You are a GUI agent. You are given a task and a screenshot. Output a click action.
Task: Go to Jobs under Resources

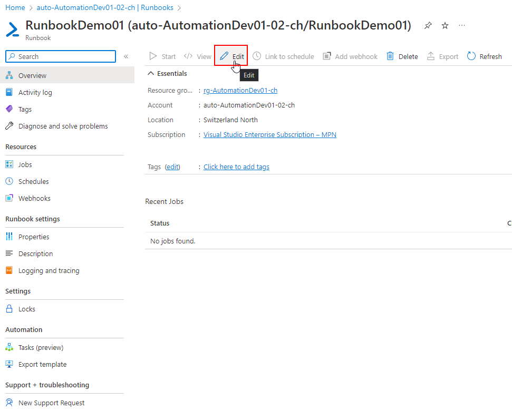click(67, 164)
